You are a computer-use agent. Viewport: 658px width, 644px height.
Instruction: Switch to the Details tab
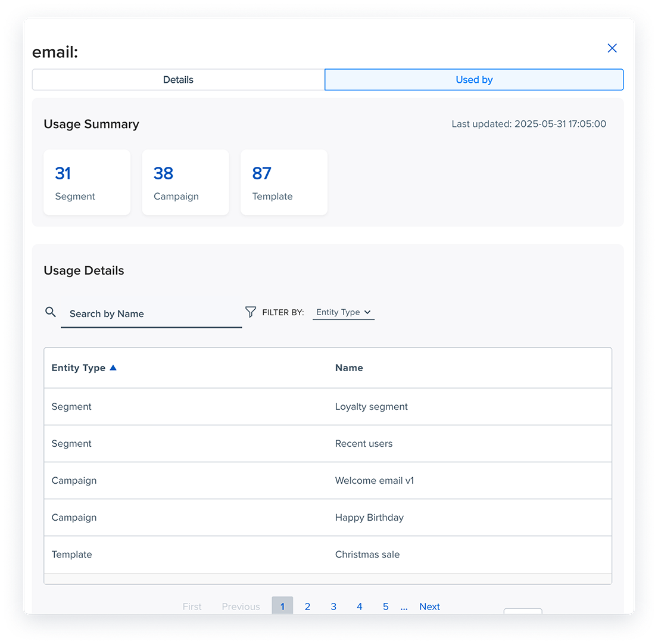[x=179, y=80]
